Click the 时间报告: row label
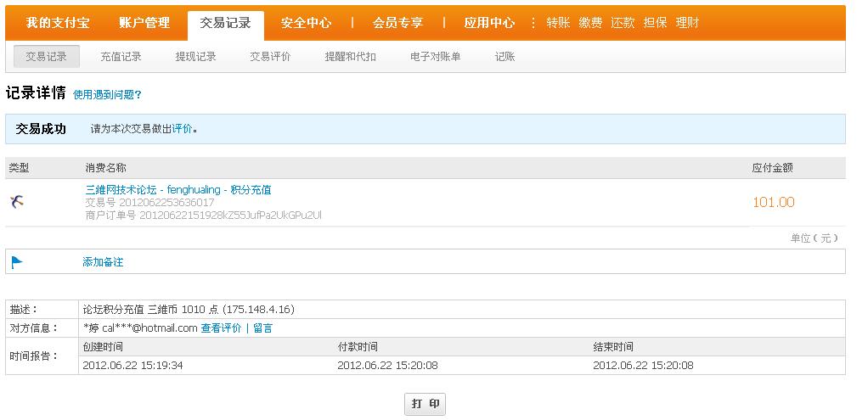The width and height of the screenshot is (868, 420). click(34, 356)
